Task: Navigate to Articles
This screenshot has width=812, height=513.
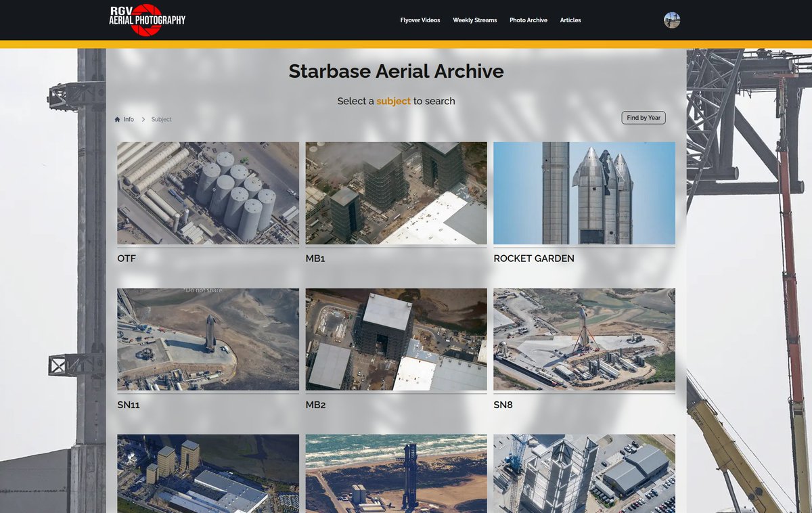Action: click(x=570, y=20)
